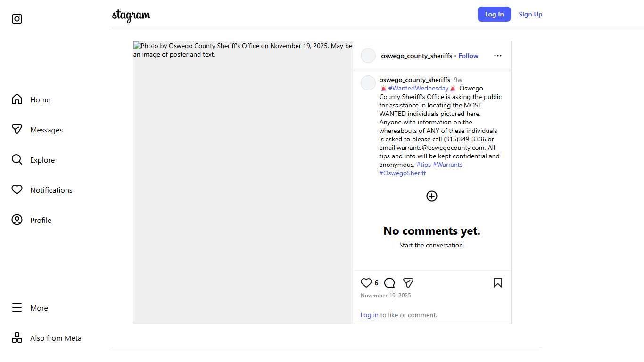644x362 pixels.
Task: Open Also from Meta menu
Action: (x=56, y=338)
